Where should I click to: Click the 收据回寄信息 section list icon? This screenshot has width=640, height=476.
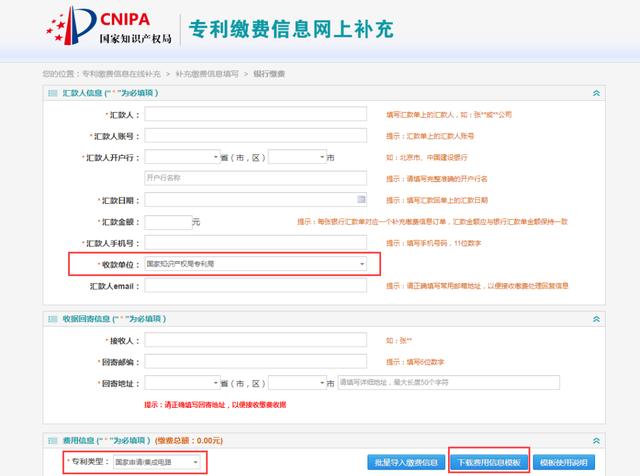[53, 319]
